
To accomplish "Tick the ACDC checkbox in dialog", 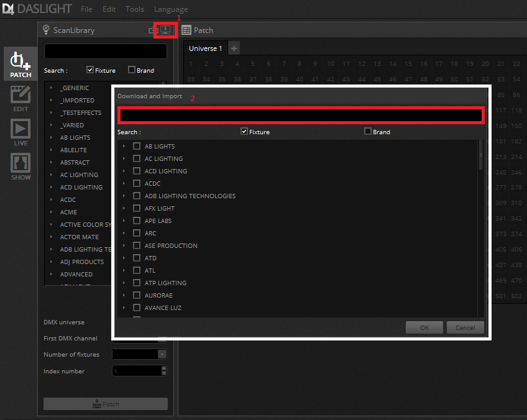I will [137, 183].
